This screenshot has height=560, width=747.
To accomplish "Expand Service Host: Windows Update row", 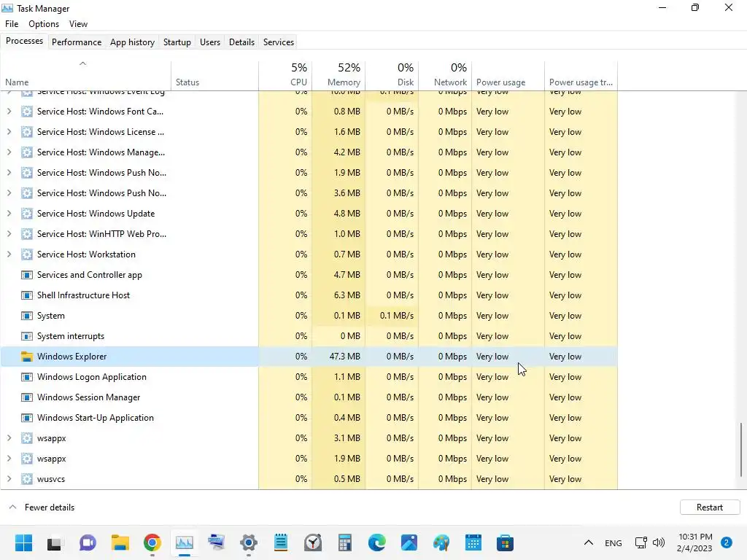I will (9, 214).
